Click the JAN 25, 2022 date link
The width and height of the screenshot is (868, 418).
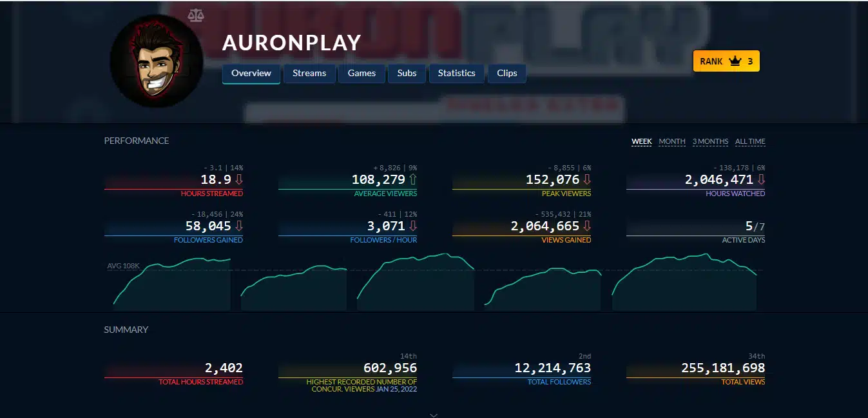[x=396, y=390]
